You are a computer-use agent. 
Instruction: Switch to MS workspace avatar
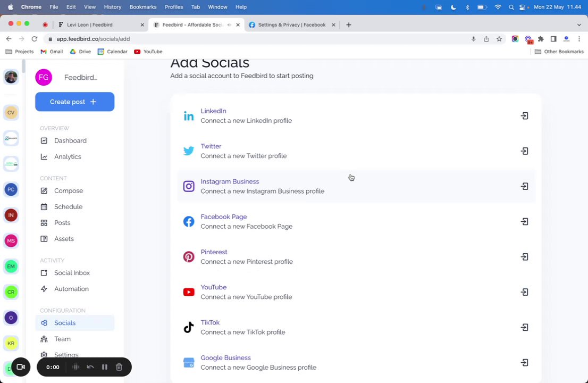tap(11, 241)
